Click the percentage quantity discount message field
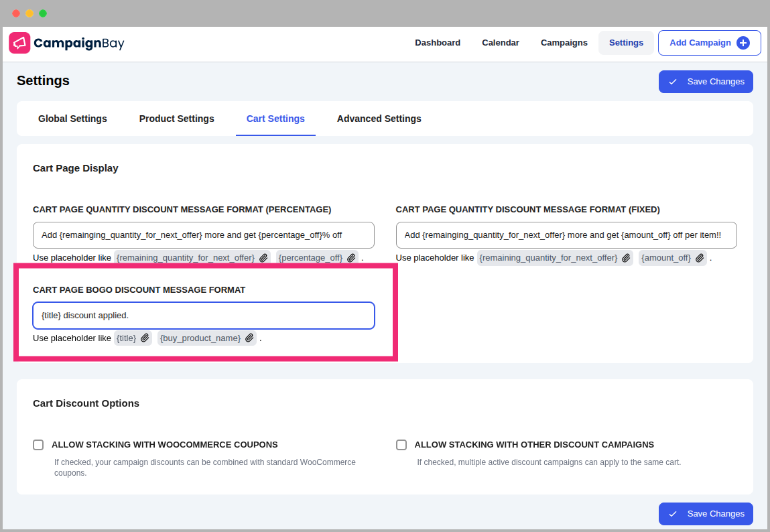 tap(204, 235)
